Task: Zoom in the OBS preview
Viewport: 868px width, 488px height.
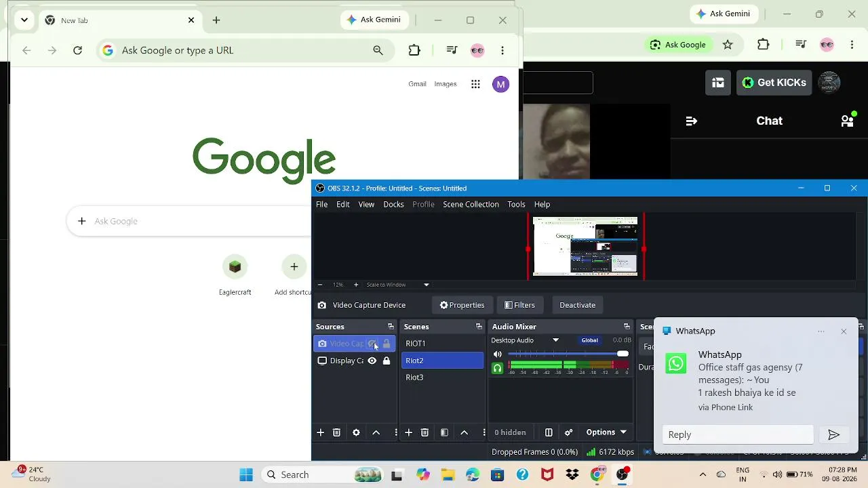Action: point(356,285)
